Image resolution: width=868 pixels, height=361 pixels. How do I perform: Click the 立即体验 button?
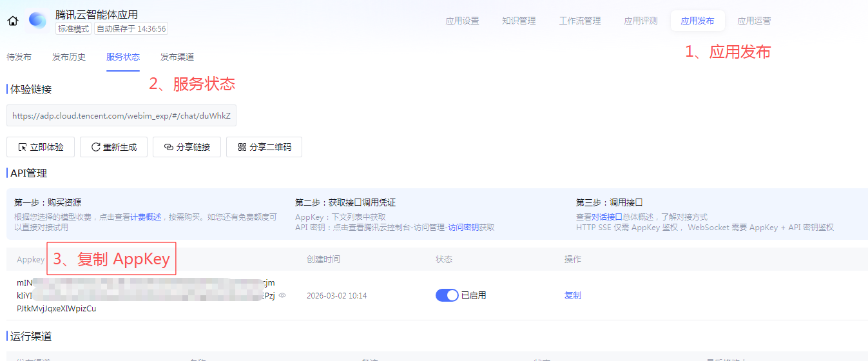click(x=41, y=147)
